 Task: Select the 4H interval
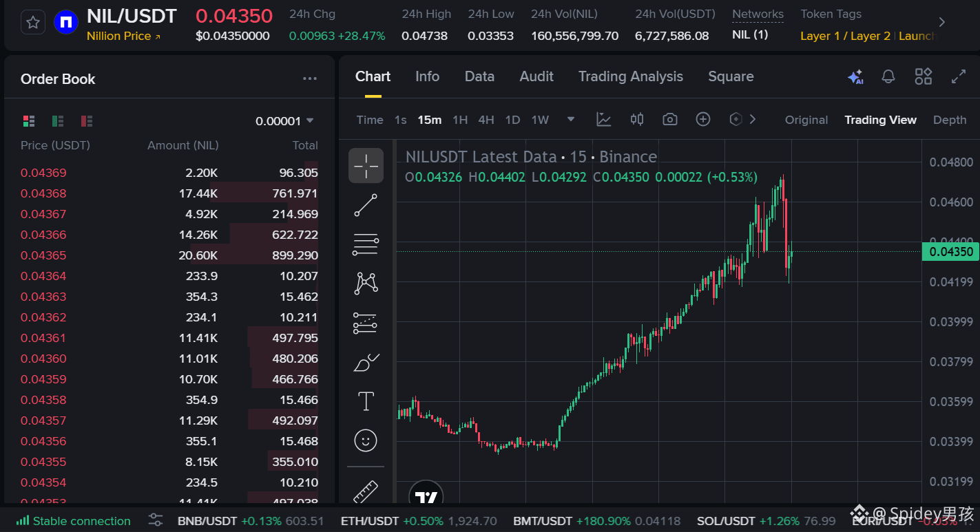coord(486,120)
